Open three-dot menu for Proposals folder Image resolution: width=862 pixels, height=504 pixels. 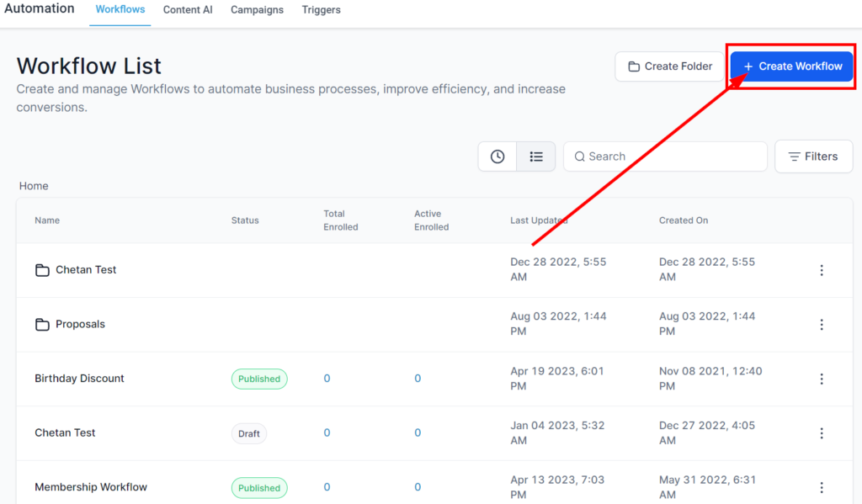822,325
